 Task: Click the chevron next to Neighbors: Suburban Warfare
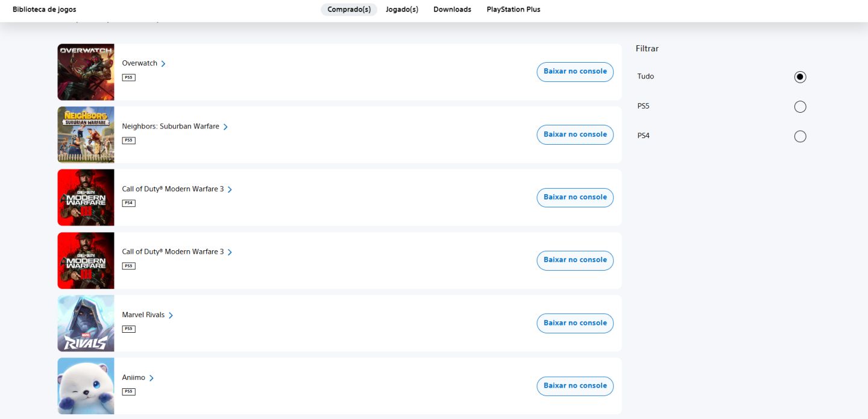pyautogui.click(x=225, y=127)
